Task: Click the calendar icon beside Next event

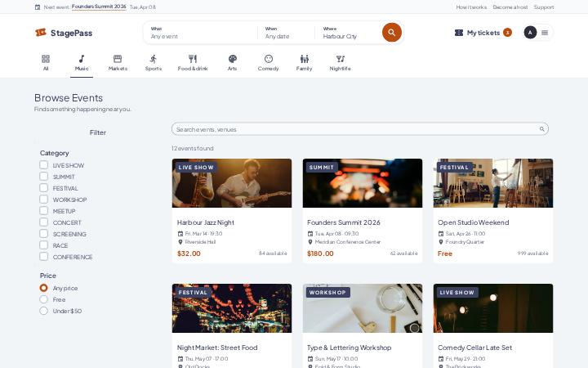Action: 38,7
